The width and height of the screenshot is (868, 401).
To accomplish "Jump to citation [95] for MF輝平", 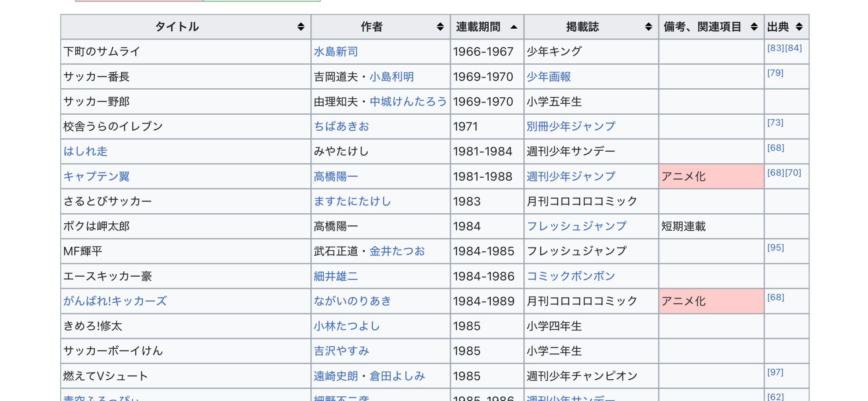I will tap(775, 248).
